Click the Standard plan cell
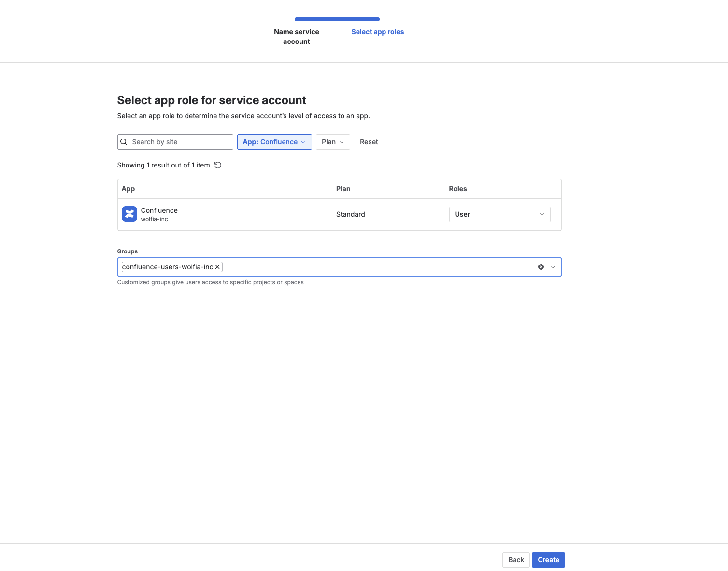728x571 pixels. coord(351,214)
